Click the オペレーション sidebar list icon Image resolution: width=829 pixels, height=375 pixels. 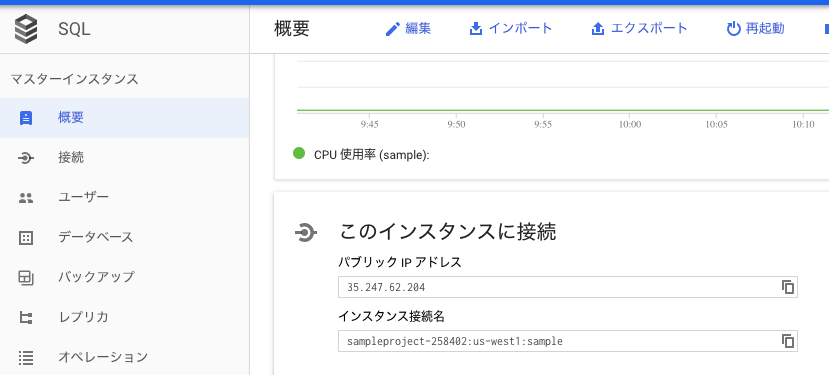(x=26, y=358)
